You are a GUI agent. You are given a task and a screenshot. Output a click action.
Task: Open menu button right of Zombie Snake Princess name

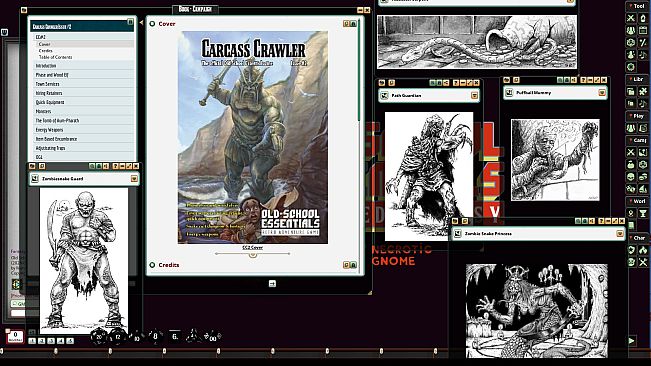[x=619, y=234]
